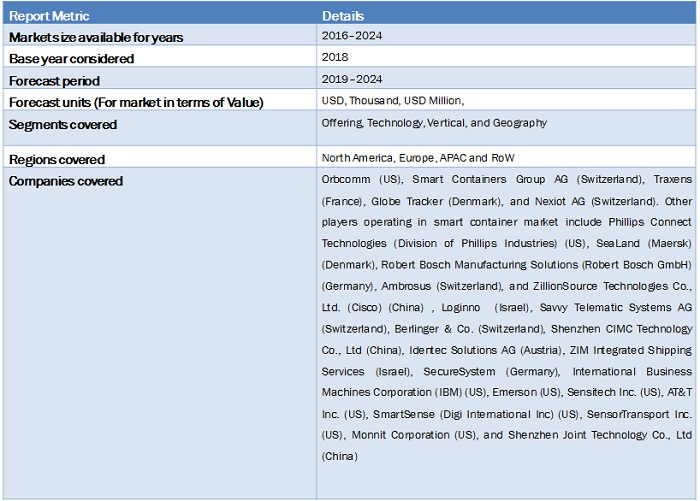Select the "Forecast period" row label
Image resolution: width=700 pixels, height=501 pixels.
pos(54,81)
